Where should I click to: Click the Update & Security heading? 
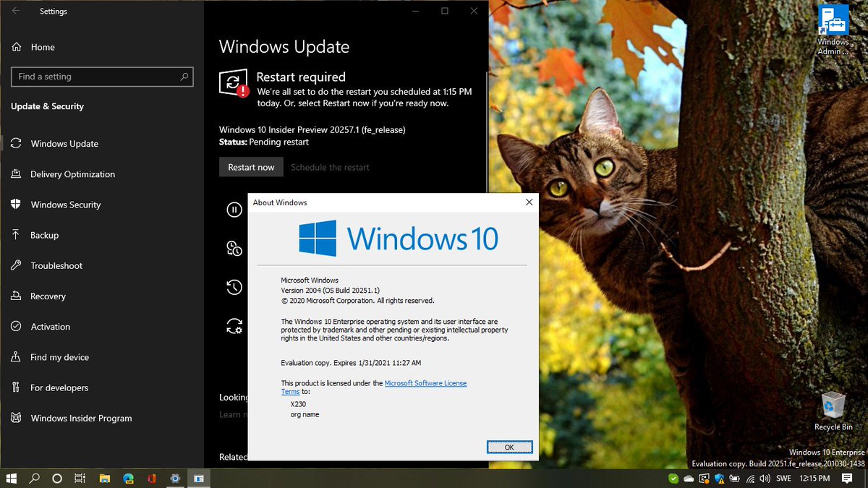(x=47, y=106)
